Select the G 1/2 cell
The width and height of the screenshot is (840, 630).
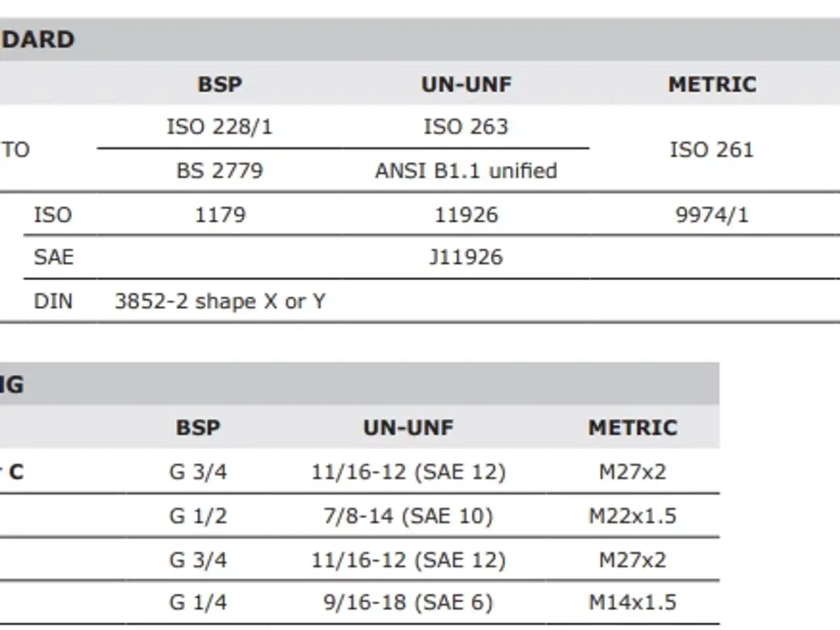point(198,516)
